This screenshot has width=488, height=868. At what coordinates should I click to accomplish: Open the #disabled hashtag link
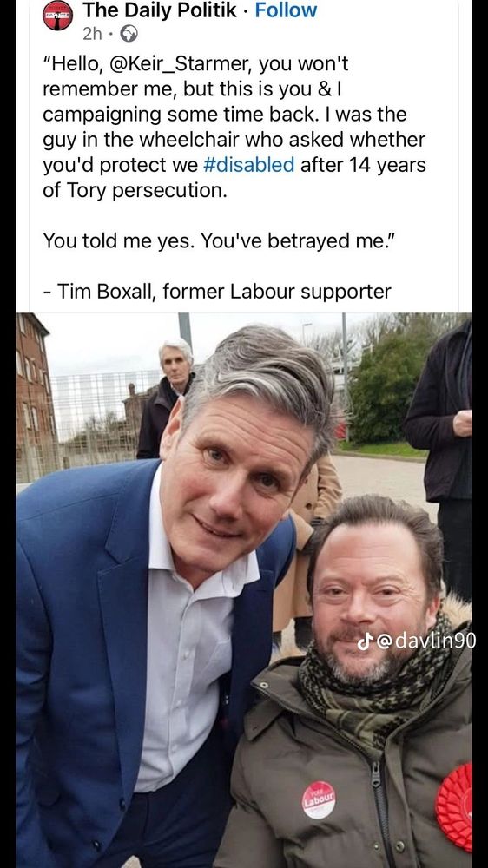[249, 165]
